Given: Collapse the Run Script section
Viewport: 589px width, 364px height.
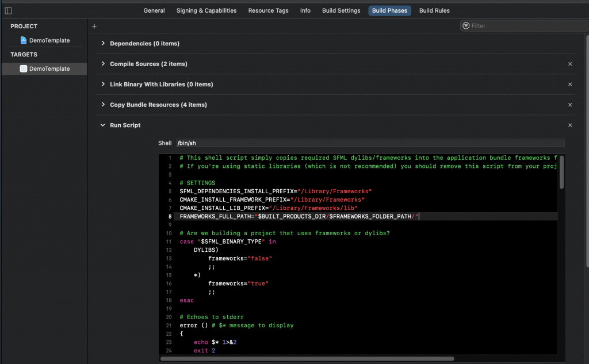Looking at the screenshot, I should click(x=103, y=125).
